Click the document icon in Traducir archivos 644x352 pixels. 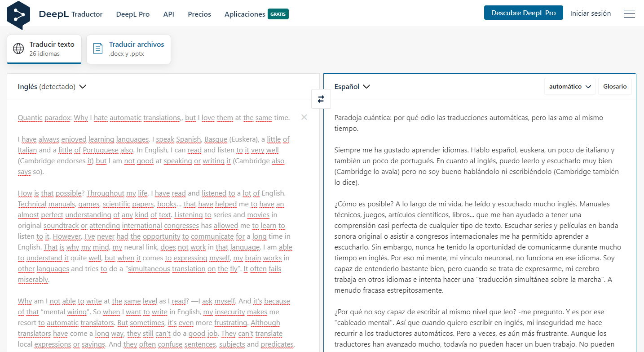pyautogui.click(x=98, y=49)
